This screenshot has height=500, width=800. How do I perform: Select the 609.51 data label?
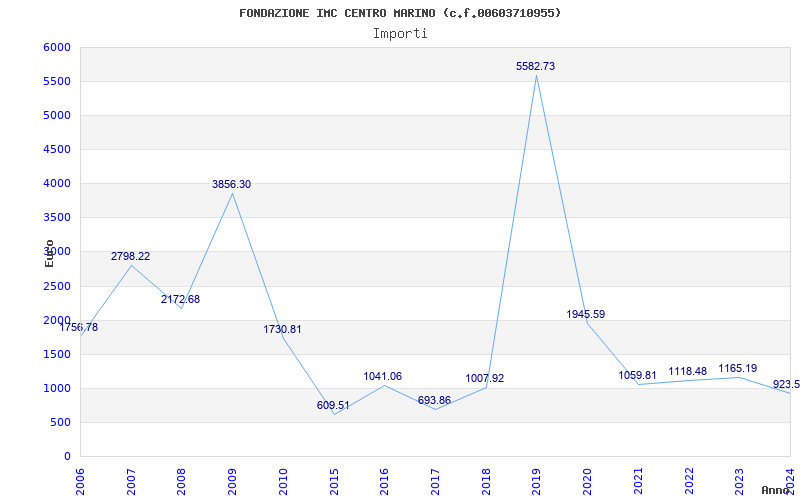333,406
